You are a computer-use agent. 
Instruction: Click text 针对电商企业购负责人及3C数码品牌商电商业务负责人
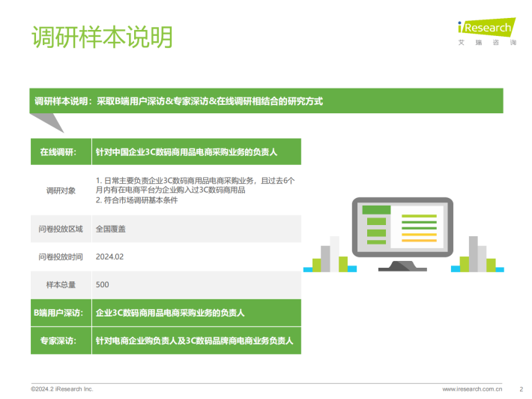tap(194, 340)
